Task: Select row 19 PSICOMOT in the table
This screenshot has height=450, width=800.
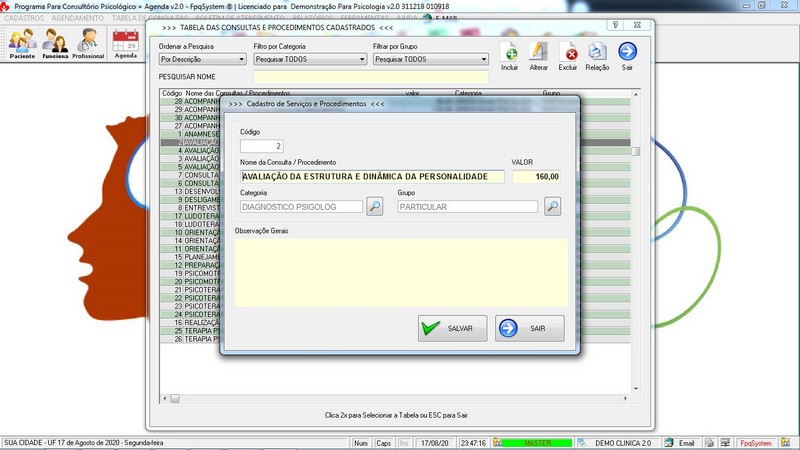Action: pos(190,273)
